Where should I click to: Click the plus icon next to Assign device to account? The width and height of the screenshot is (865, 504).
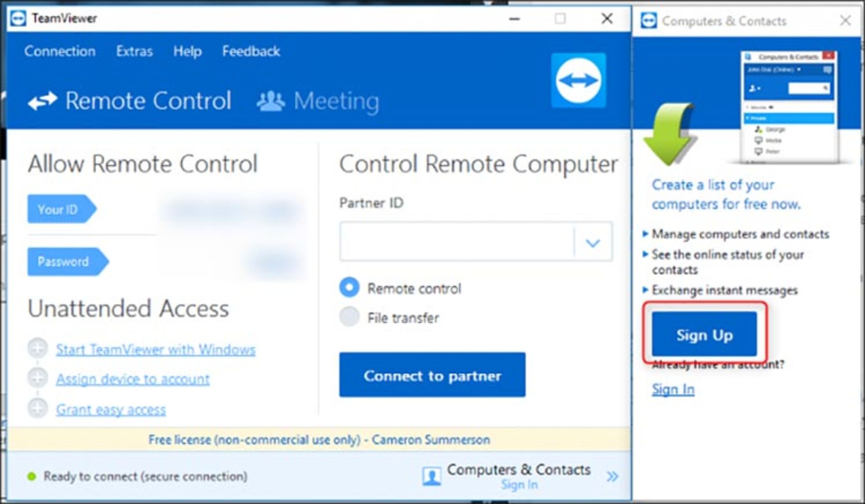coord(37,378)
